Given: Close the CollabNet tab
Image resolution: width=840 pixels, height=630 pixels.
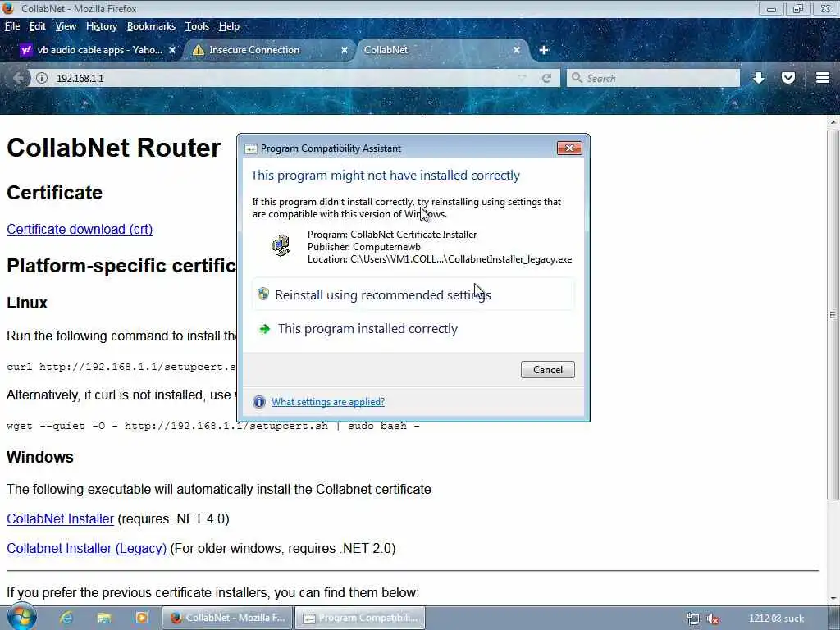Looking at the screenshot, I should (x=517, y=50).
